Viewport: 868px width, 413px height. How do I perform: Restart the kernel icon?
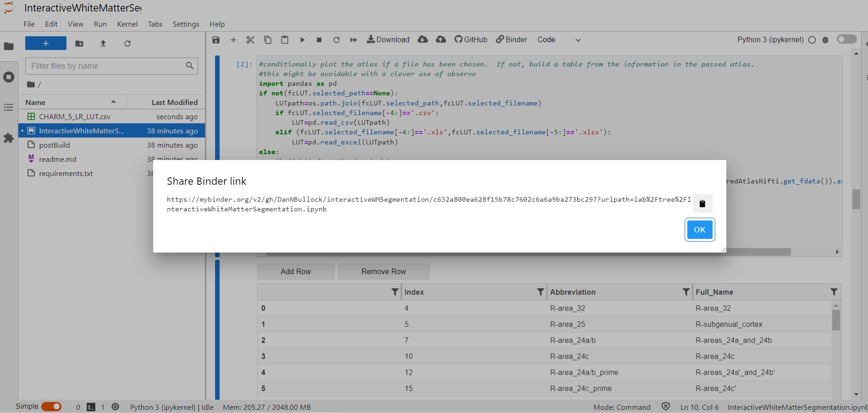pos(337,40)
